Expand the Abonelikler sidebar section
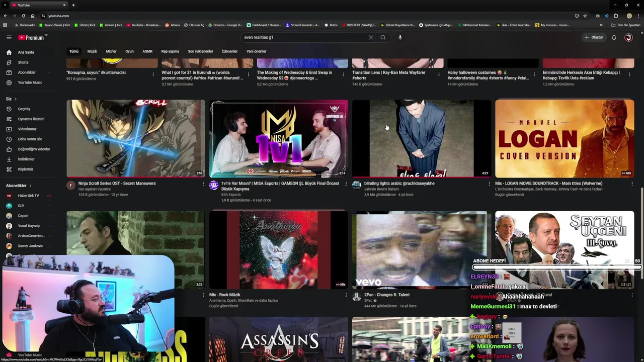The height and width of the screenshot is (362, 644). click(19, 186)
